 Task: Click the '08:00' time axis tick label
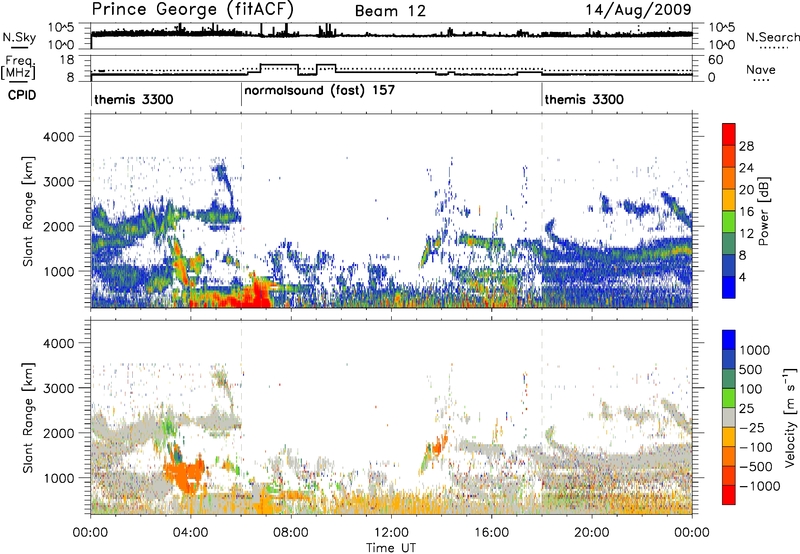pos(291,533)
